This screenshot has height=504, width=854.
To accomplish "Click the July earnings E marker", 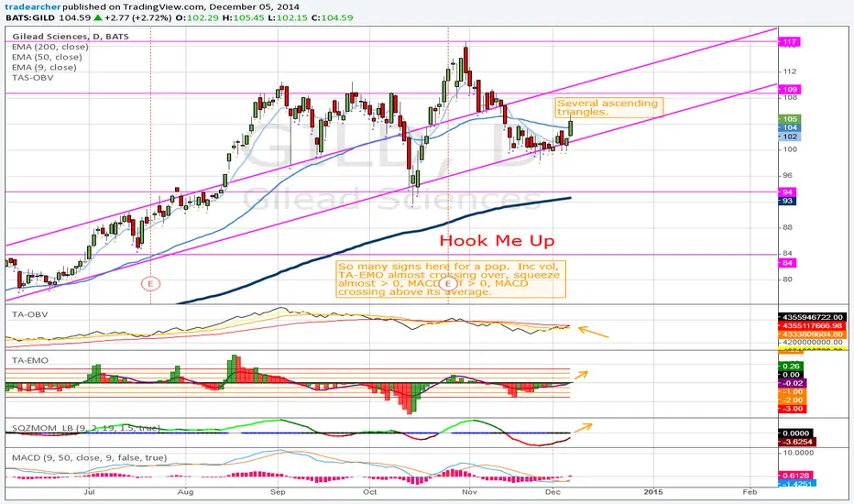I will 151,283.
